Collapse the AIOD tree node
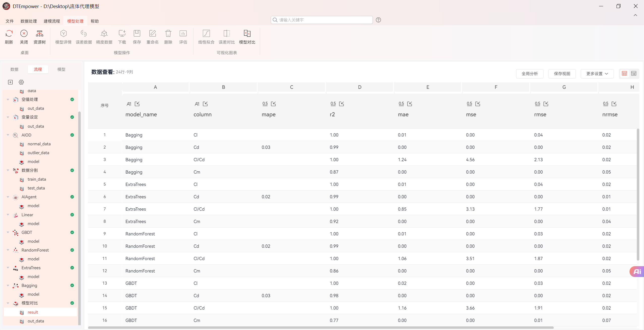The image size is (644, 330). (x=8, y=135)
